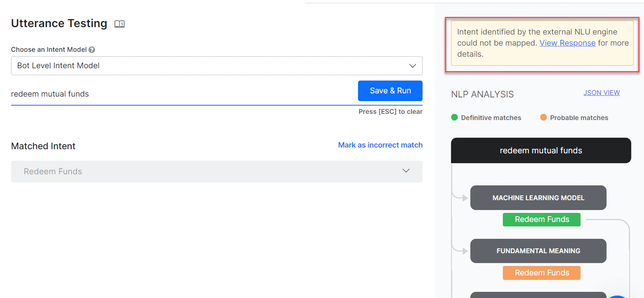Toggle the highlighted NLU warning banner
This screenshot has height=298, width=644.
[542, 43]
